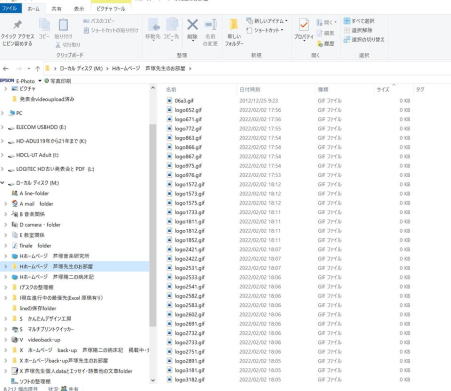Click the Select none icon
Viewport: 451px width, 391px height.
point(347,30)
